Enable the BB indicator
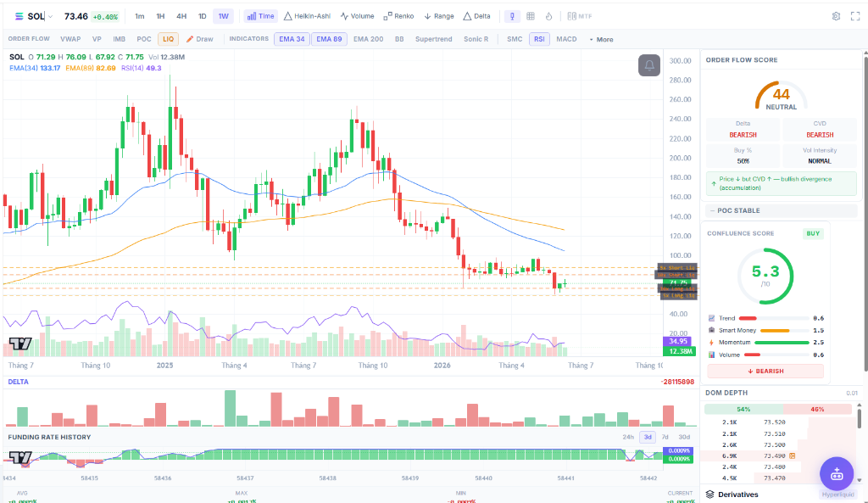Image resolution: width=868 pixels, height=503 pixels. click(399, 39)
